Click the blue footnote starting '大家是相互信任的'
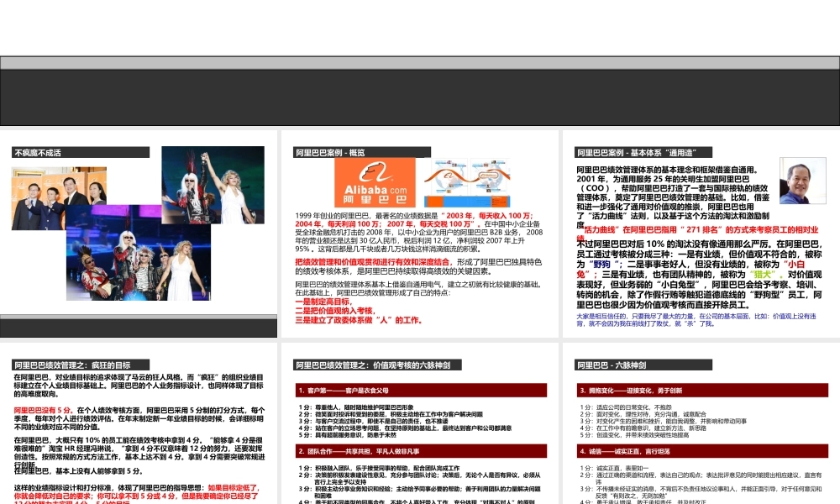The image size is (840, 504). pyautogui.click(x=696, y=320)
